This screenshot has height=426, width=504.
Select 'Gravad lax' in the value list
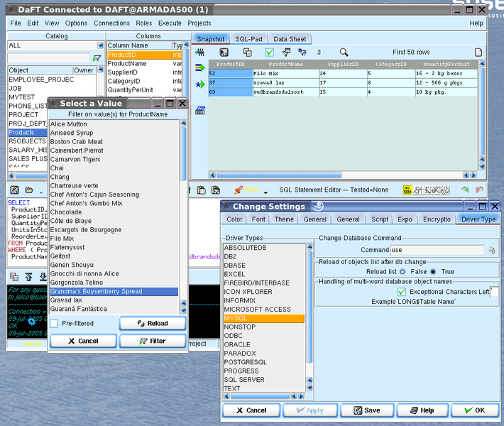tap(114, 300)
